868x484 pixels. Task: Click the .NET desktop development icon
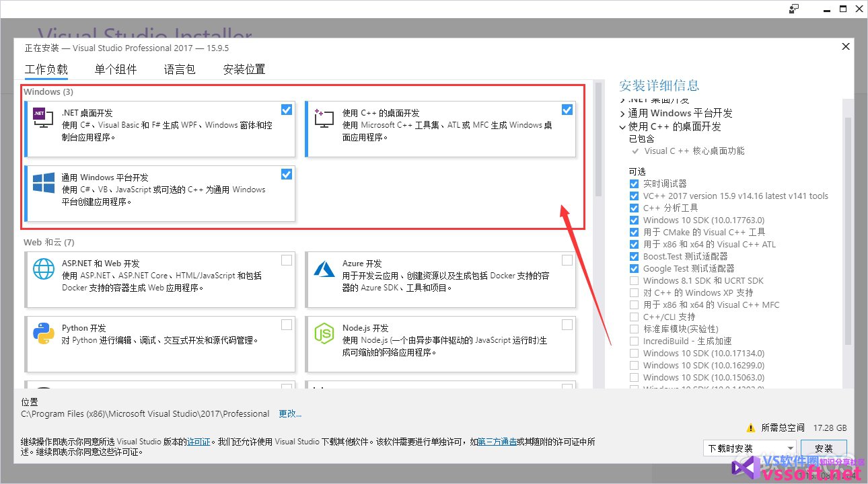tap(43, 119)
